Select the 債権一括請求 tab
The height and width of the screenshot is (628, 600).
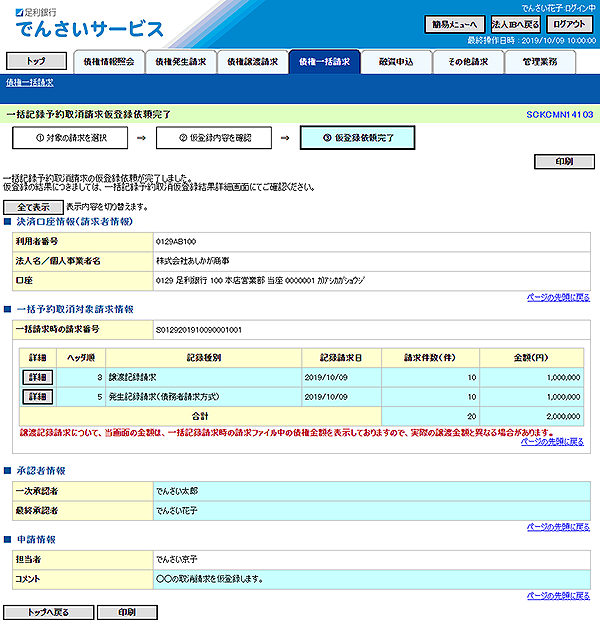(x=324, y=62)
